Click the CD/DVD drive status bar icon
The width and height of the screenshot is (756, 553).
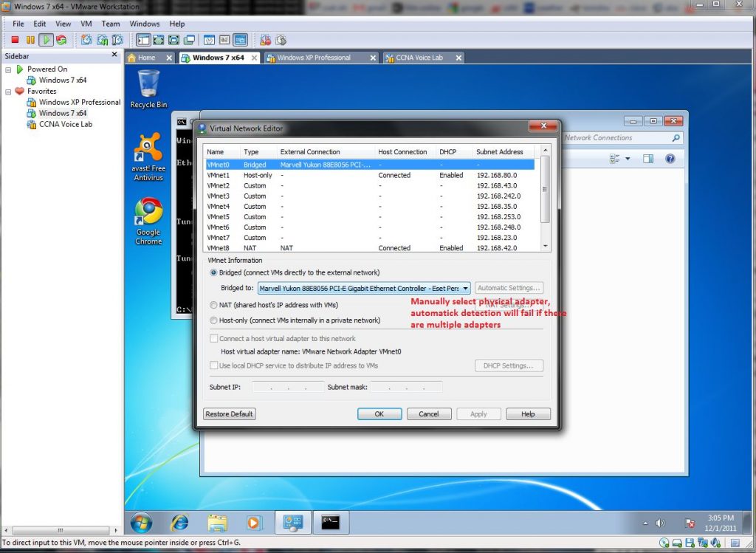pos(664,543)
